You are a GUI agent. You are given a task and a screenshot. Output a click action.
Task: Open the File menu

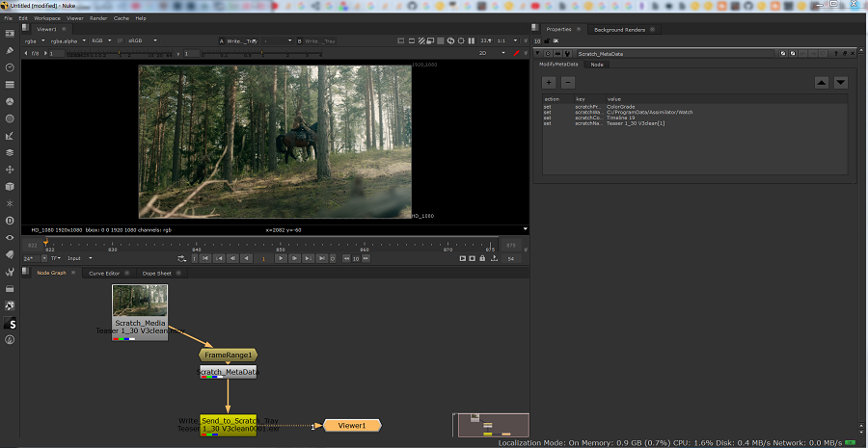click(9, 18)
